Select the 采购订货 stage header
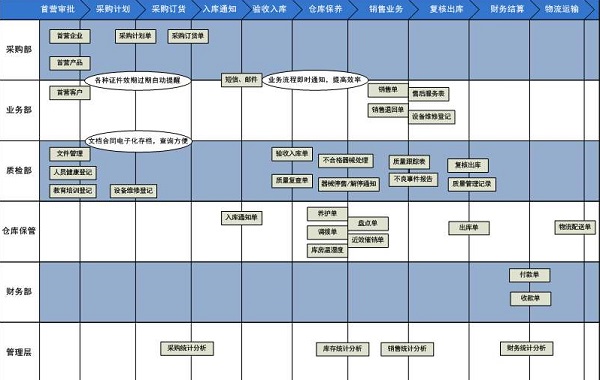 pyautogui.click(x=168, y=9)
